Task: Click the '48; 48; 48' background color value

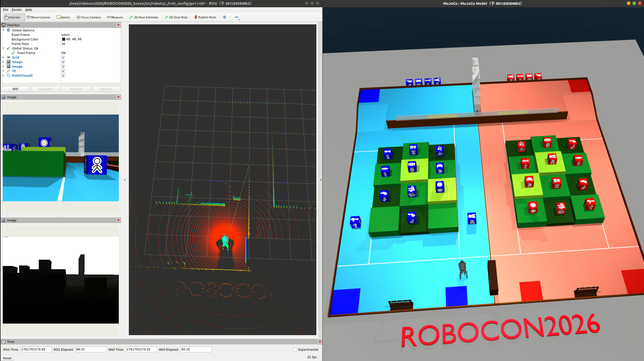Action: (x=74, y=39)
